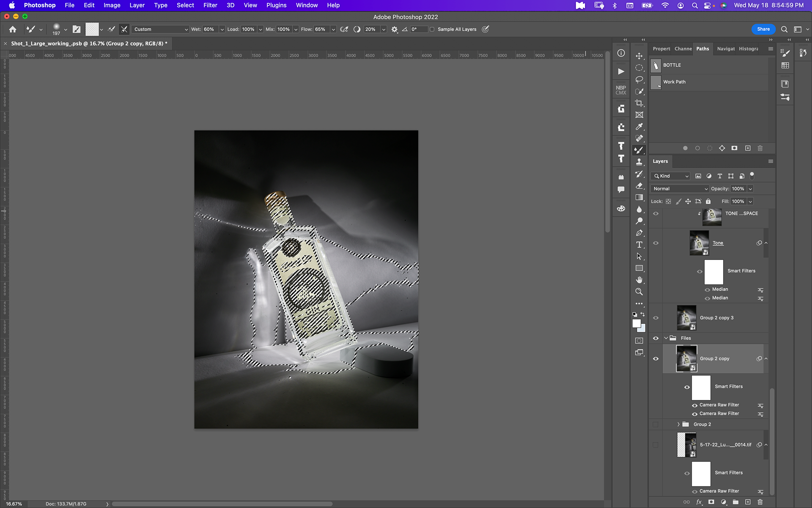Image resolution: width=812 pixels, height=508 pixels.
Task: Open the Custom brush preset dropdown
Action: tap(160, 29)
